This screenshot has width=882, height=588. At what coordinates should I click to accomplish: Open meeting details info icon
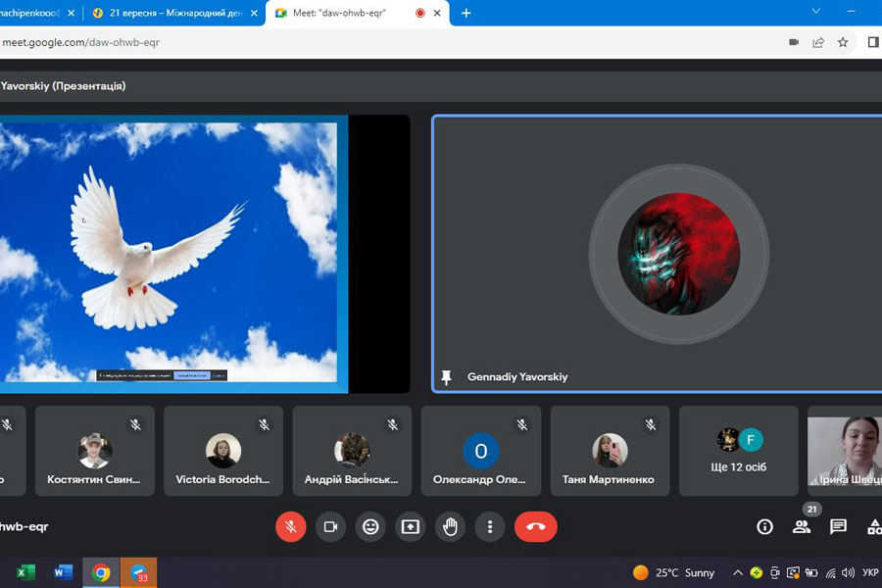click(764, 526)
